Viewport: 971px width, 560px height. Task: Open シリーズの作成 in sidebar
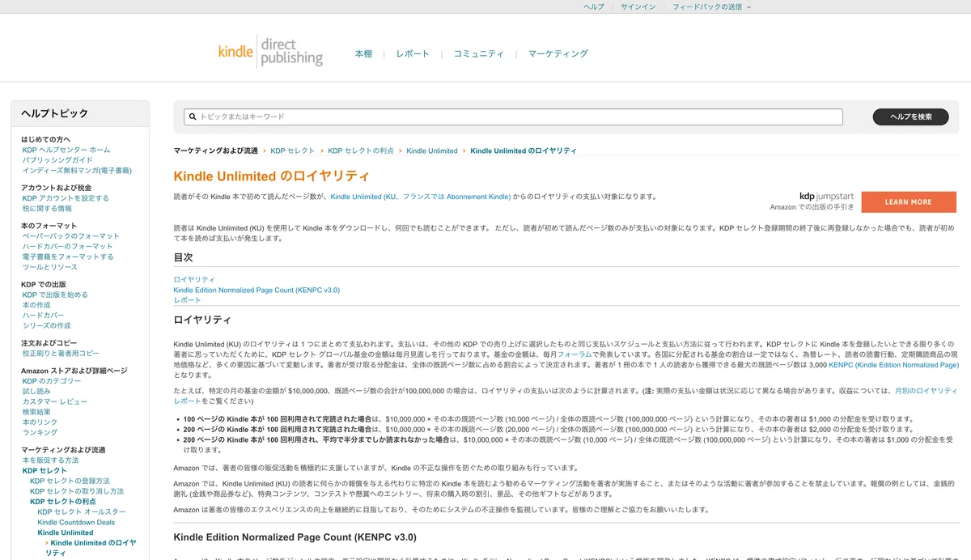[x=46, y=325]
